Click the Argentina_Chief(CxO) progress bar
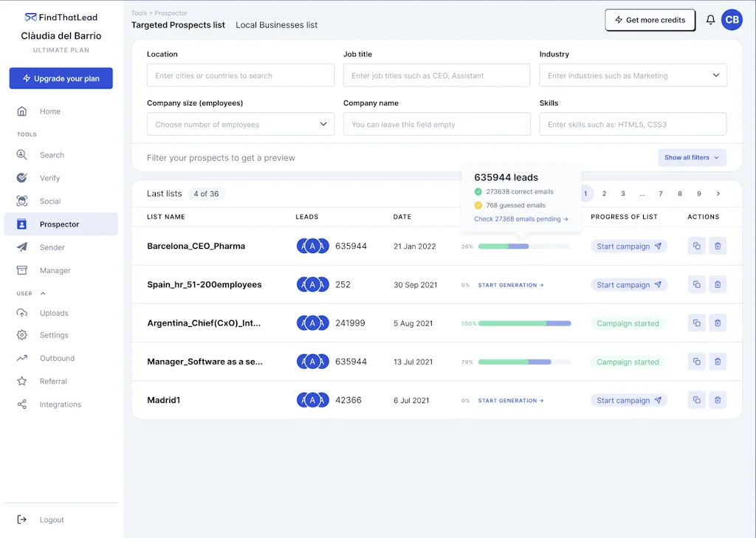 pos(524,323)
